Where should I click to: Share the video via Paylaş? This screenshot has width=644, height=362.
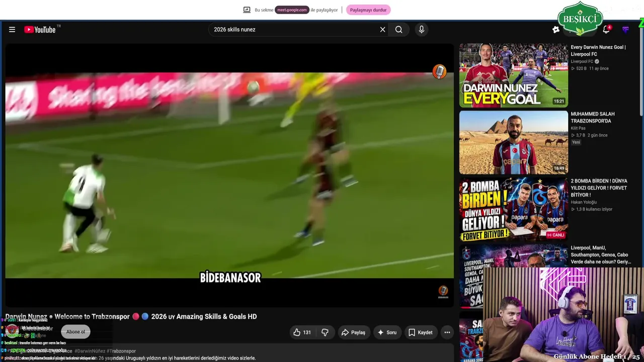coord(353,332)
